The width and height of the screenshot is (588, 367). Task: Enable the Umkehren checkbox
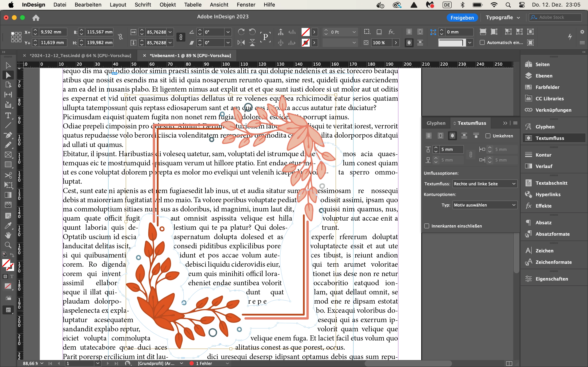coord(488,136)
